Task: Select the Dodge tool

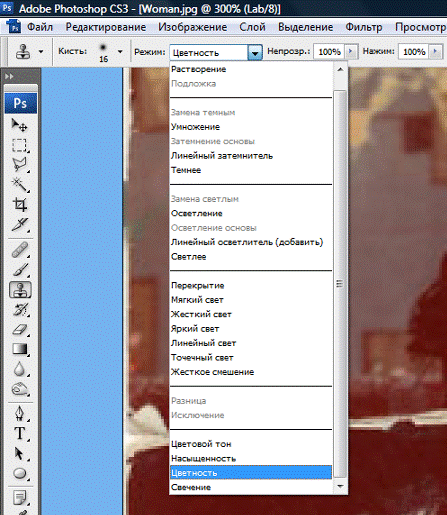Action: click(x=20, y=389)
